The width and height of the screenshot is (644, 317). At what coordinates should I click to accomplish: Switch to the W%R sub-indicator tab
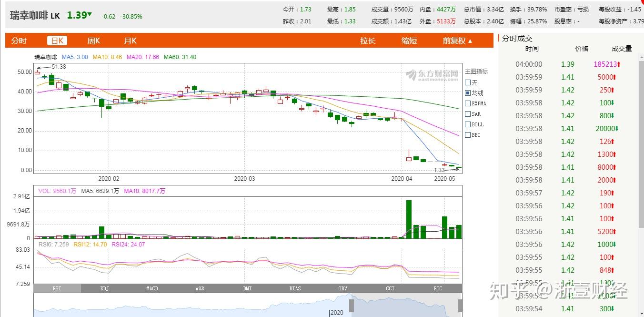click(x=200, y=288)
